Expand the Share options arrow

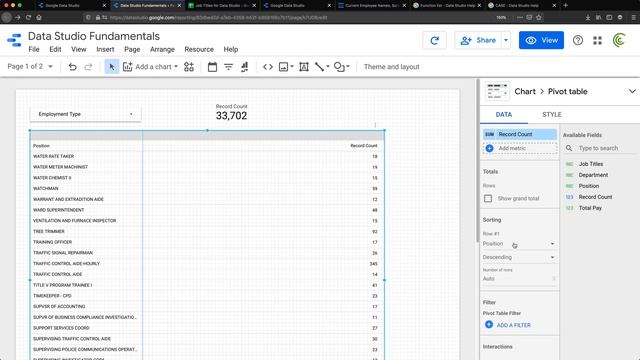coord(506,40)
